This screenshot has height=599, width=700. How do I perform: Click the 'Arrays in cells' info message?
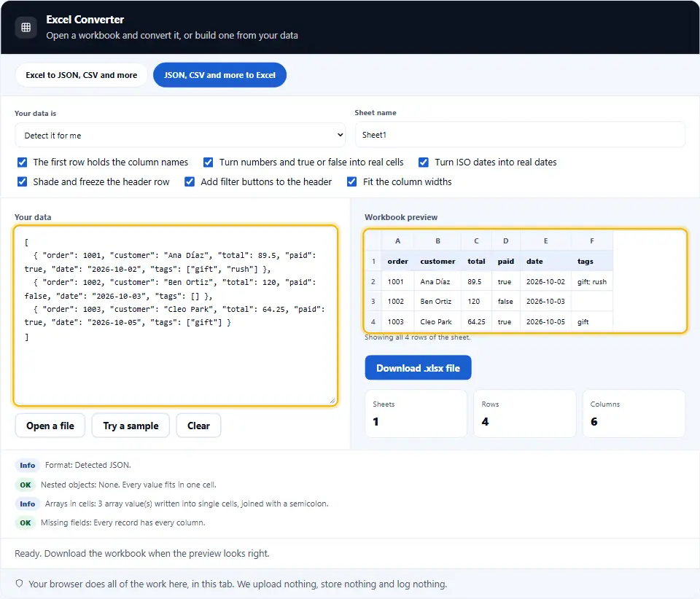187,504
